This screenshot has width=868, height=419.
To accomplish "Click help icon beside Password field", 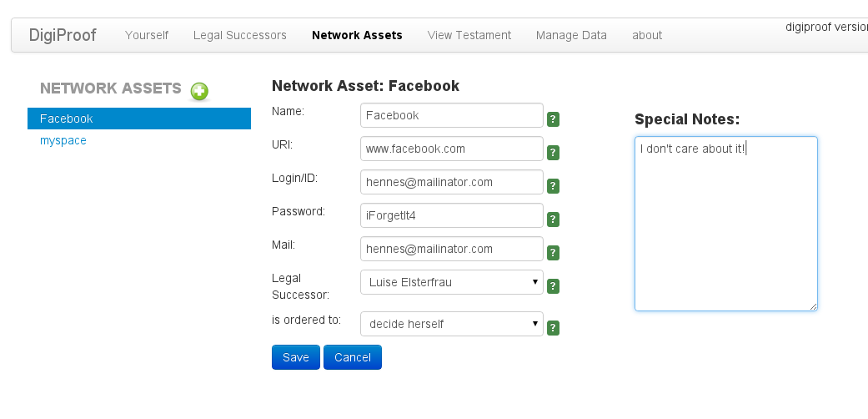I will (x=553, y=220).
